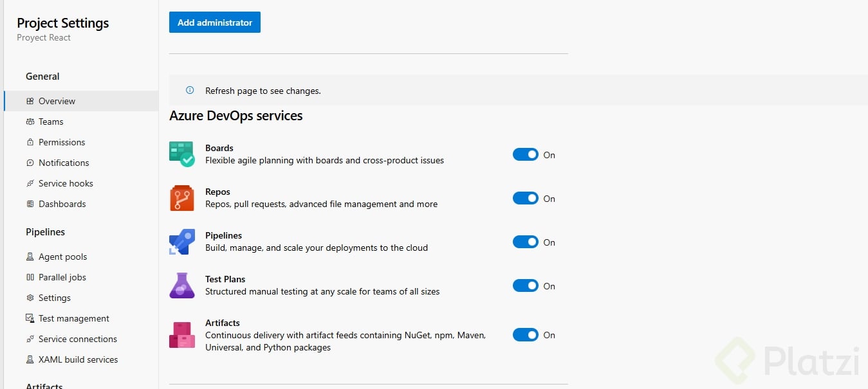Click the Test Plans flask icon
The height and width of the screenshot is (389, 868).
pyautogui.click(x=181, y=285)
